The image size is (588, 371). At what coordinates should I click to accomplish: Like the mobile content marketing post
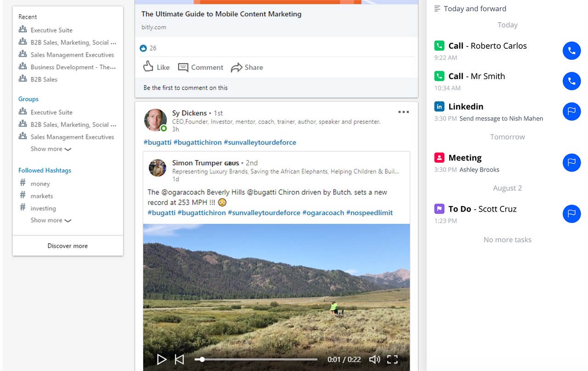(x=156, y=67)
